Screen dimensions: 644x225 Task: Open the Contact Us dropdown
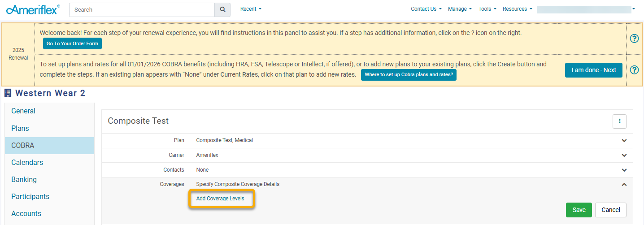(x=426, y=9)
